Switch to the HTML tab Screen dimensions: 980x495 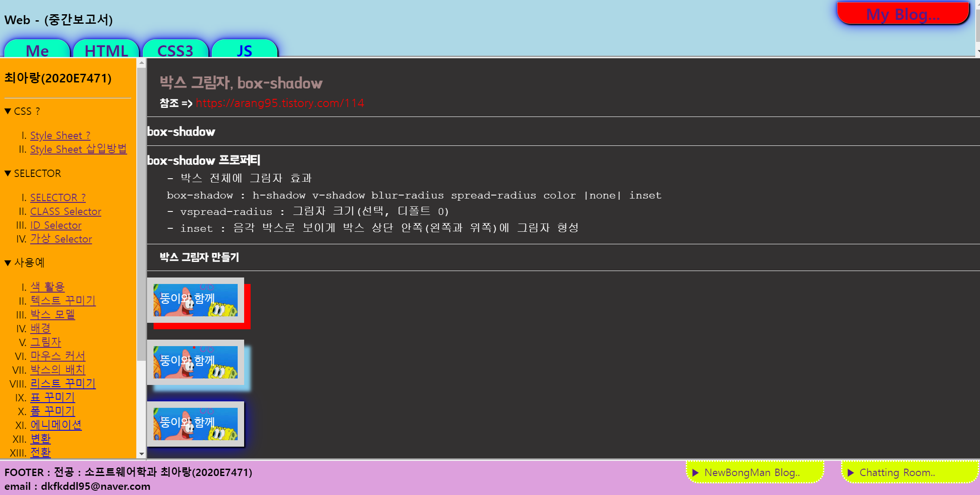pyautogui.click(x=106, y=50)
